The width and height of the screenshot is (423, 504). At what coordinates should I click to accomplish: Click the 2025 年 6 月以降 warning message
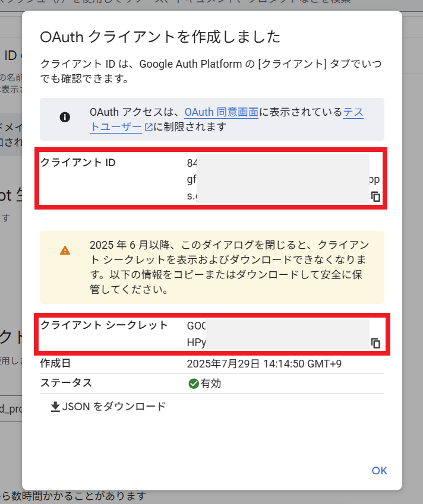point(229,267)
